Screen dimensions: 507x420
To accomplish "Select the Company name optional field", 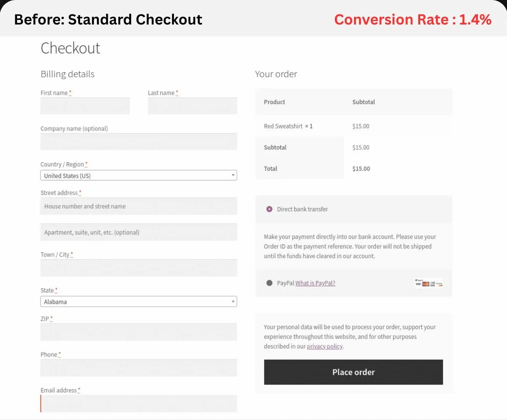I will [139, 142].
